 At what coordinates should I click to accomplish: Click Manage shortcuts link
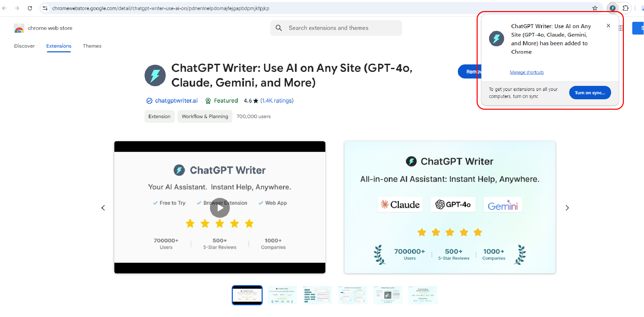point(527,72)
